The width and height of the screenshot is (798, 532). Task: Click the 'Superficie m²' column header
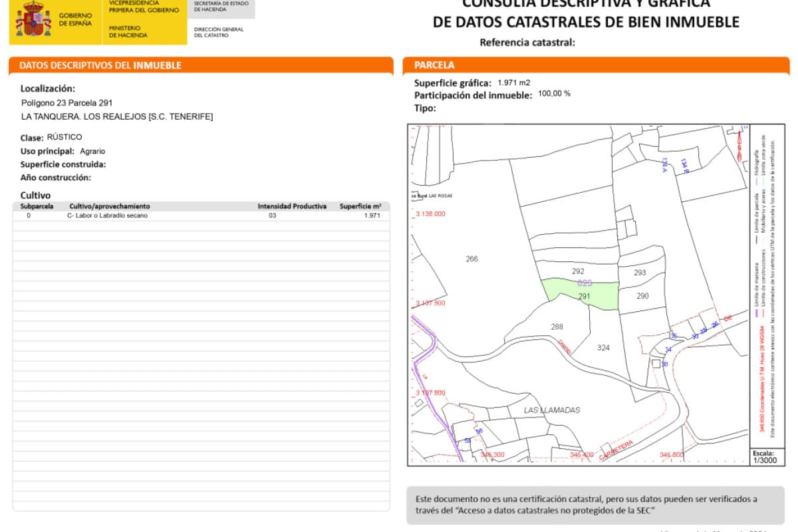click(x=360, y=206)
